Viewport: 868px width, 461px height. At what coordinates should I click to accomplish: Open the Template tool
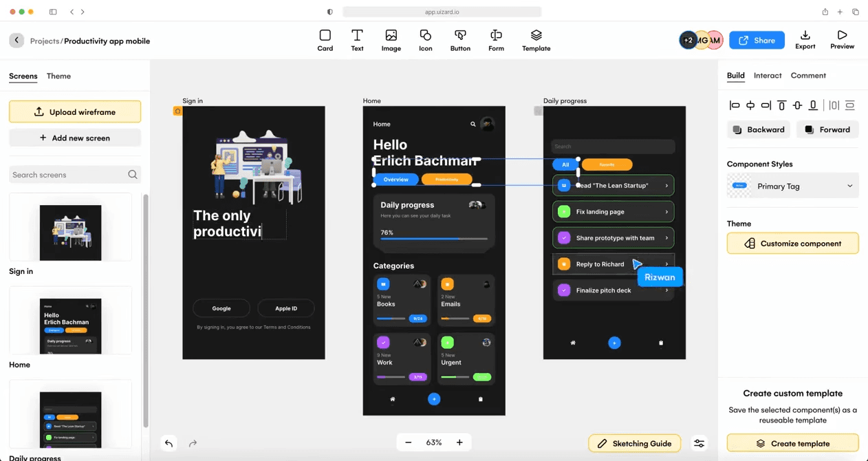(x=536, y=40)
